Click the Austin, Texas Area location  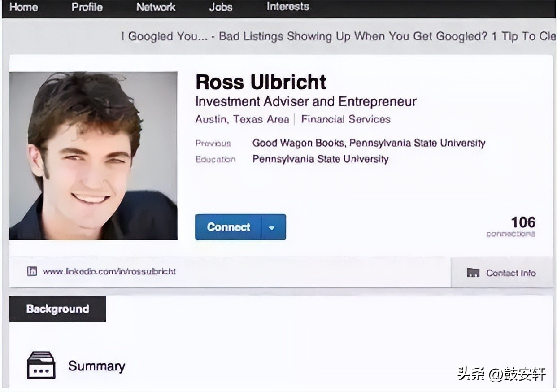pyautogui.click(x=242, y=119)
